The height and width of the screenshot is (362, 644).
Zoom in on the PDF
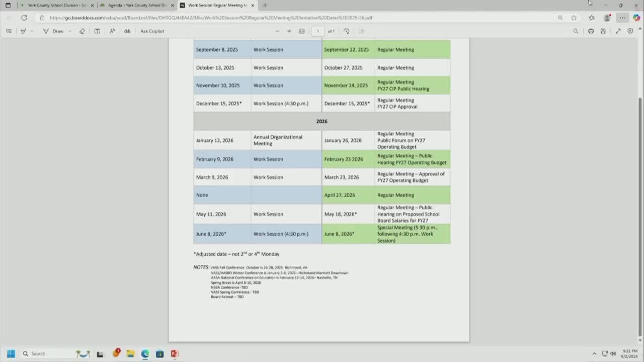(x=289, y=31)
